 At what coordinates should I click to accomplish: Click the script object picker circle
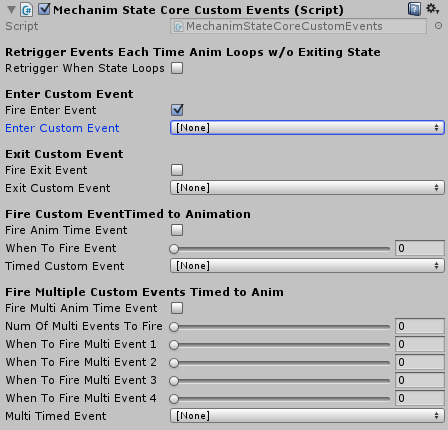point(438,26)
